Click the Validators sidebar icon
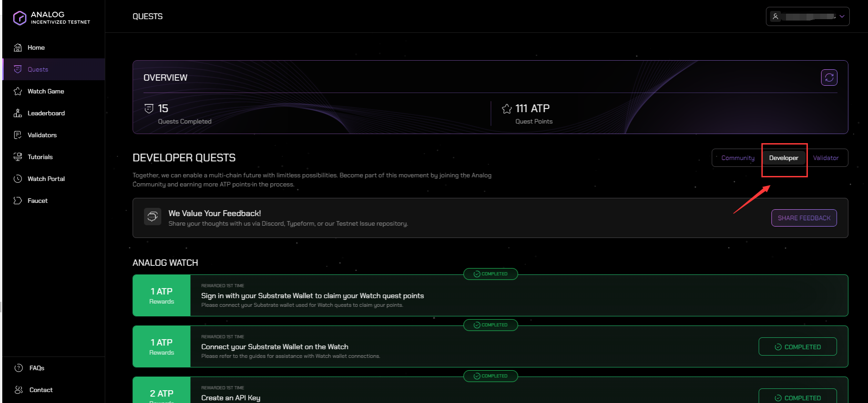 (18, 135)
